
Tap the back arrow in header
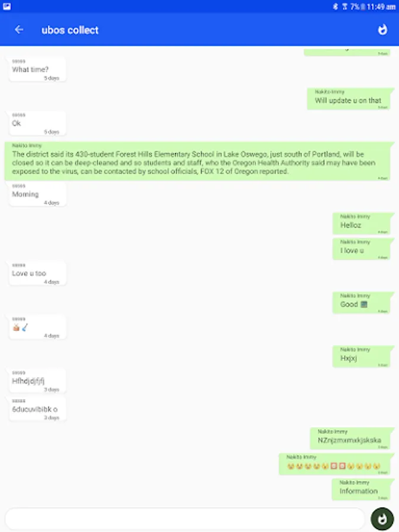click(x=19, y=30)
